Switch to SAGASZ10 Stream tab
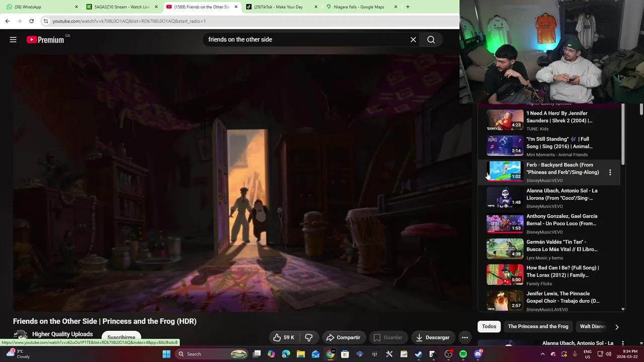Image resolution: width=644 pixels, height=362 pixels. [122, 7]
